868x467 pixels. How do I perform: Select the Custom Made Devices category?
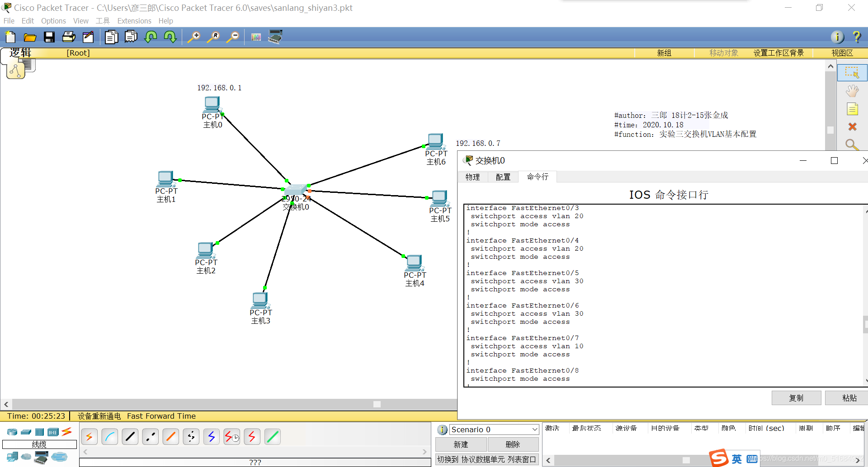(x=41, y=457)
